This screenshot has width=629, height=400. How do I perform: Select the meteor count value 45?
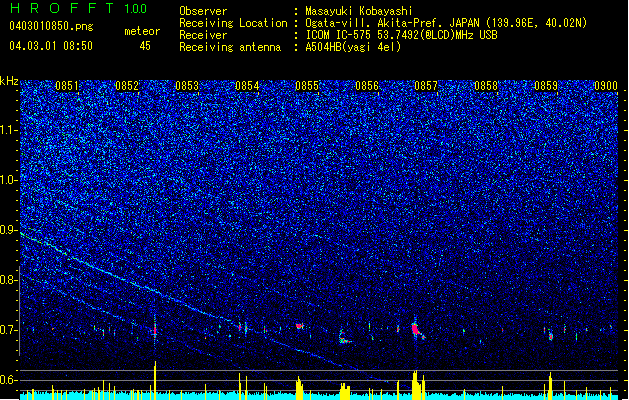pos(145,46)
